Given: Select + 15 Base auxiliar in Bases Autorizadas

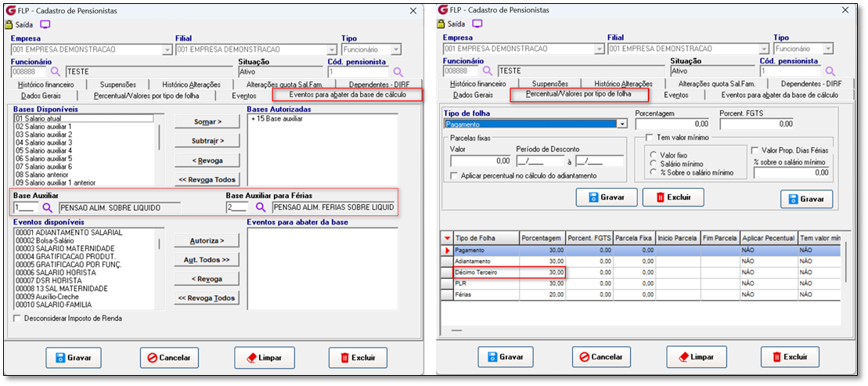Looking at the screenshot, I should coord(277,118).
